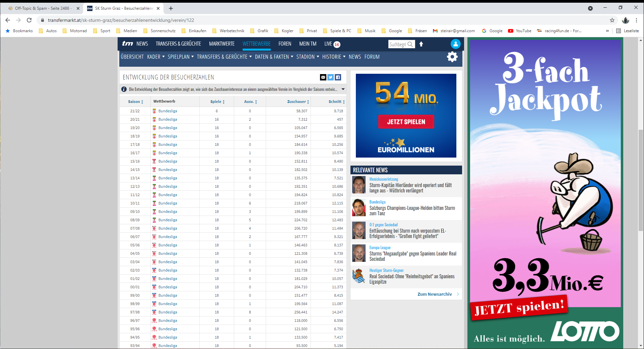Bookmark this page with star icon
The image size is (644, 349).
pos(612,20)
